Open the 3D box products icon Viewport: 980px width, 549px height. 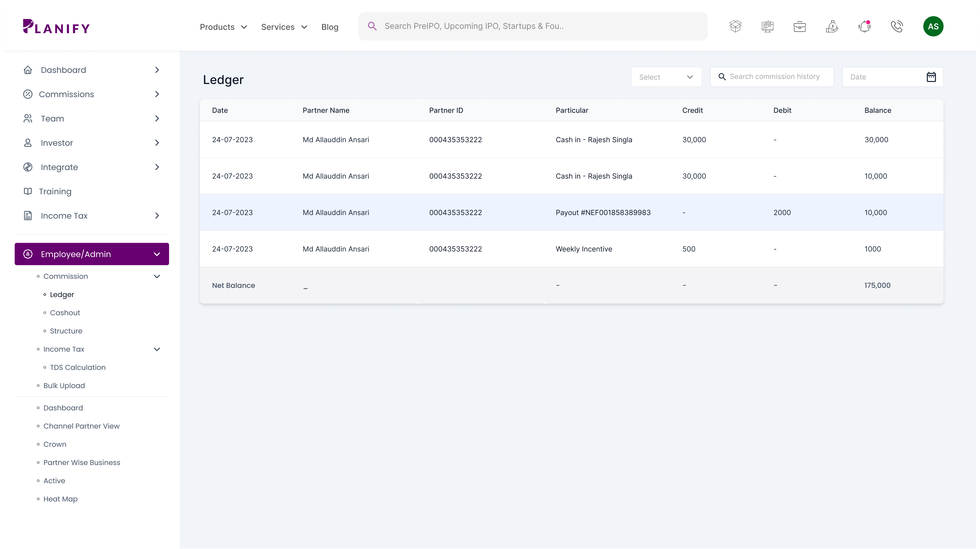click(x=736, y=26)
